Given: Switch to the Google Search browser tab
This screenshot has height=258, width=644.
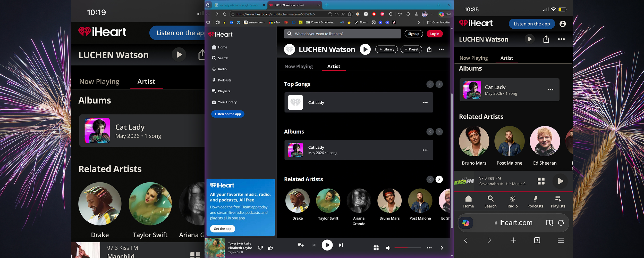Looking at the screenshot, I should click(239, 5).
